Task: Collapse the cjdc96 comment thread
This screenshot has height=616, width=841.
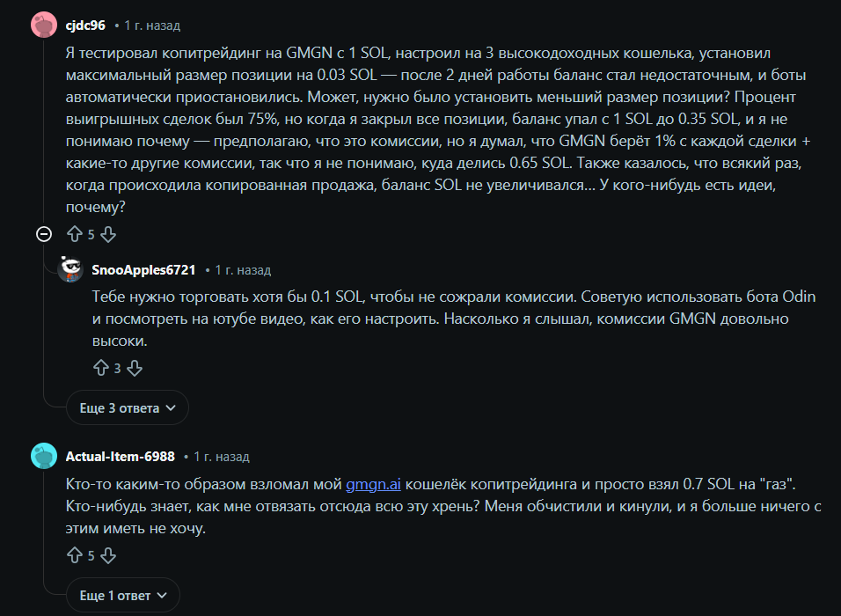Action: coord(44,234)
